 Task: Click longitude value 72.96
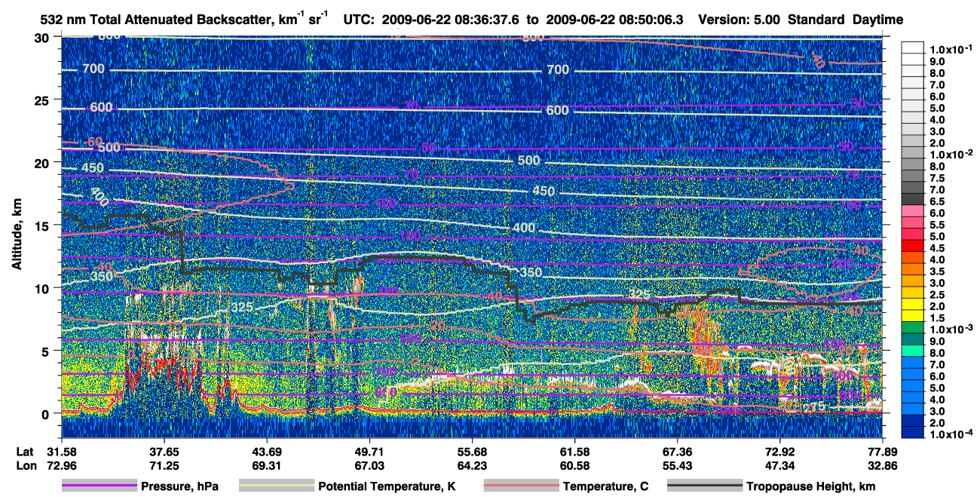click(62, 466)
